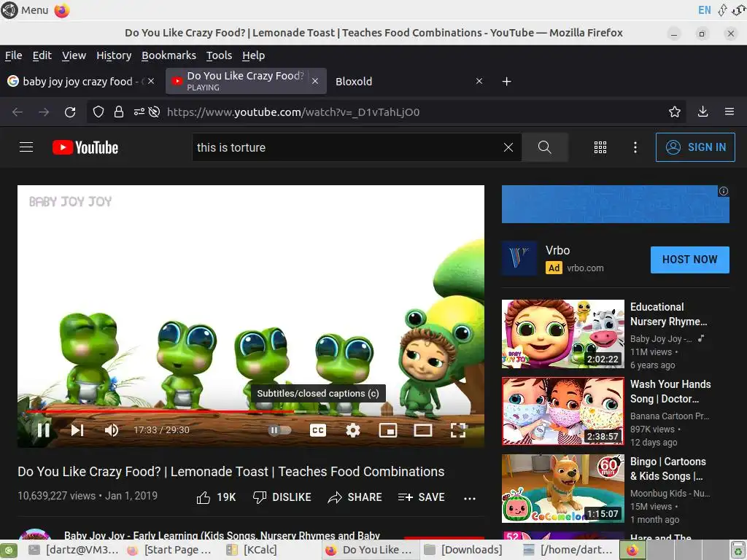
Task: Open YouTube settings three-dot menu
Action: pos(635,147)
